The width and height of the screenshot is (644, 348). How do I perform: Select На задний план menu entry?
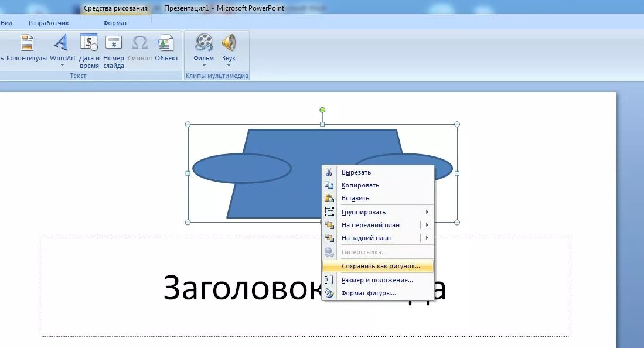tap(378, 237)
